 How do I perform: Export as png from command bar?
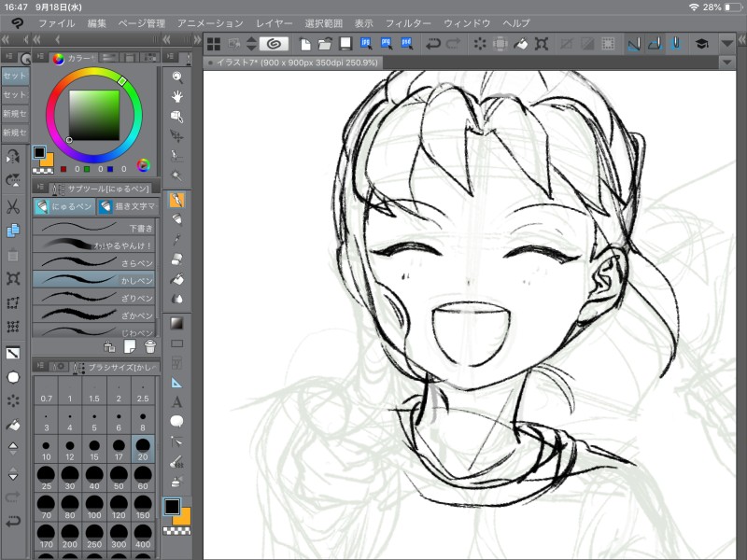[x=387, y=44]
